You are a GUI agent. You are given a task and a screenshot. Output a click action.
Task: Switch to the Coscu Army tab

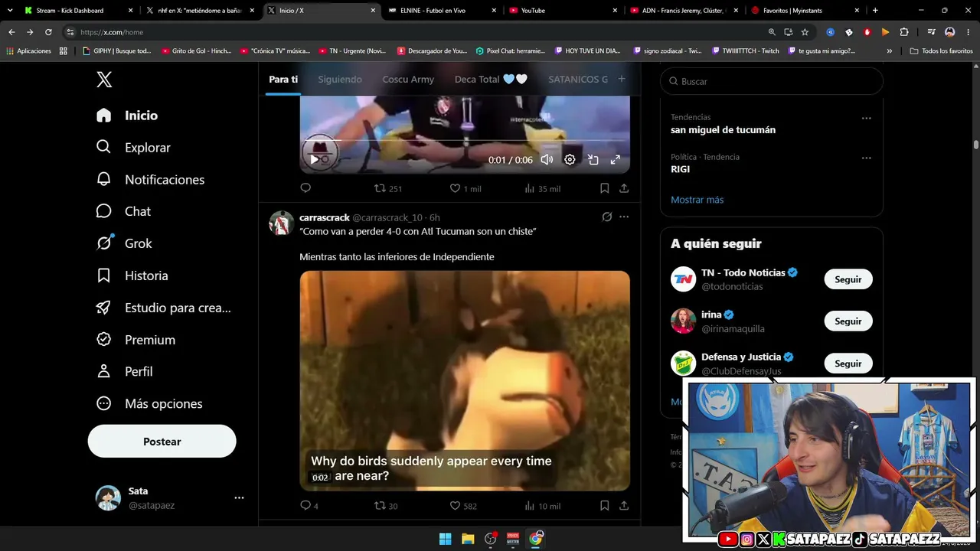(x=408, y=80)
